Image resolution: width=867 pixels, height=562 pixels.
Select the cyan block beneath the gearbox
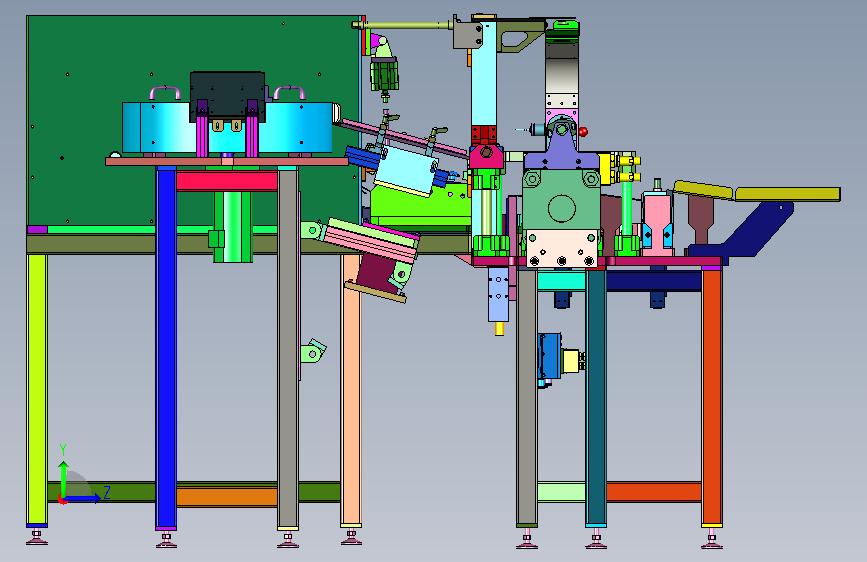click(561, 281)
